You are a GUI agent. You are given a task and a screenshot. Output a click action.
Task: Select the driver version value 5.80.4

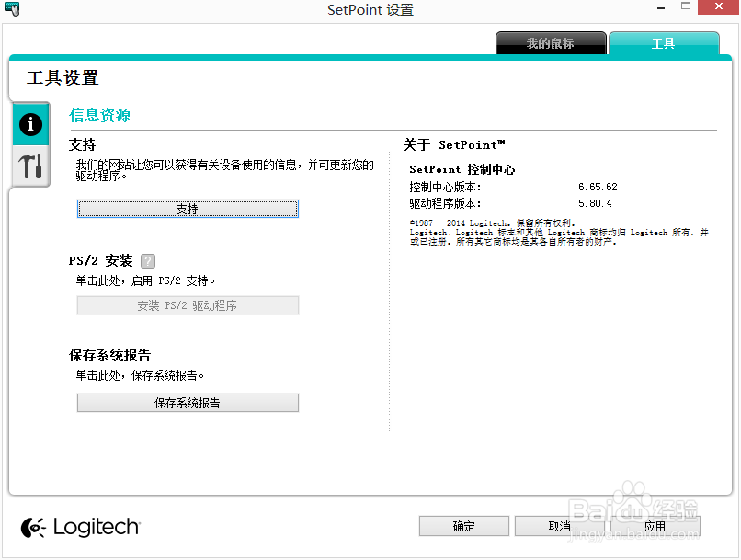pyautogui.click(x=595, y=204)
